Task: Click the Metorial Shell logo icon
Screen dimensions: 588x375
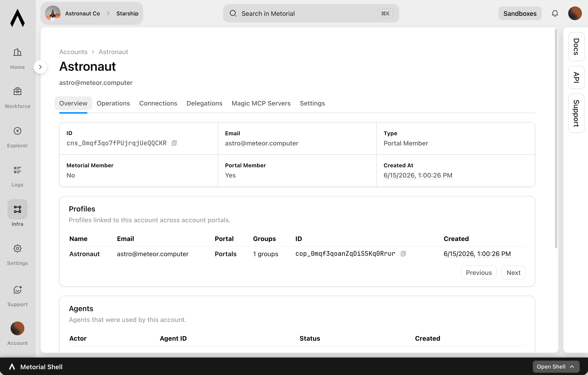Action: click(x=12, y=366)
